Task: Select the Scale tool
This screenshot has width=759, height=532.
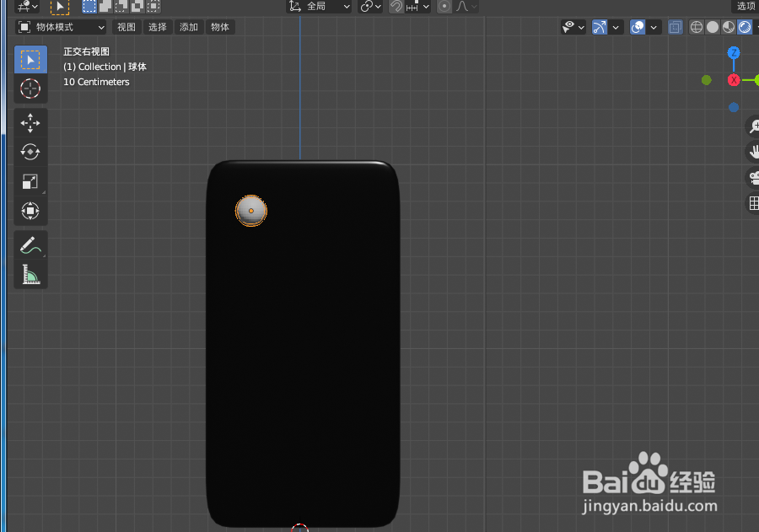Action: pyautogui.click(x=30, y=182)
